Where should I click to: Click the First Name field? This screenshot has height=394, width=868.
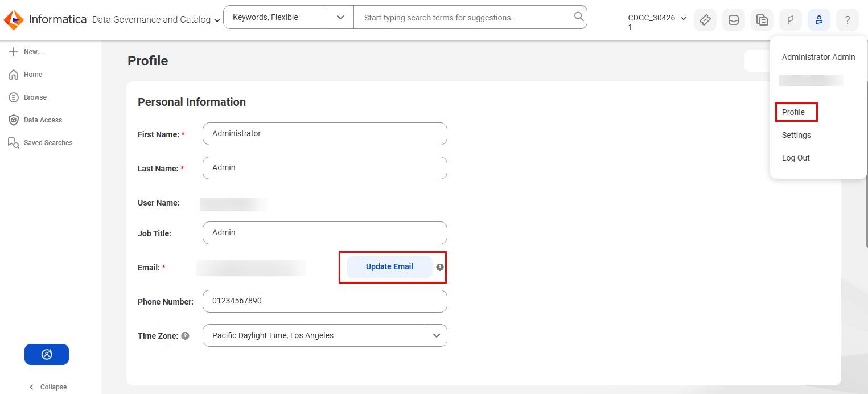[325, 134]
